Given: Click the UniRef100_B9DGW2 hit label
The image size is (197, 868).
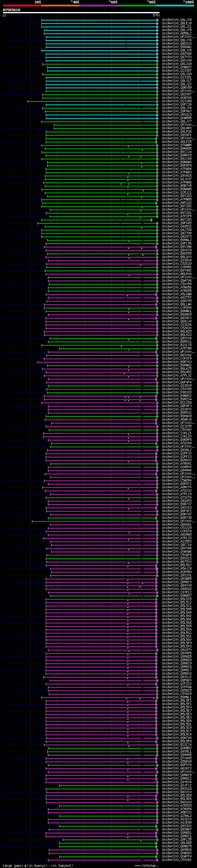Looking at the screenshot, I should [176, 47].
